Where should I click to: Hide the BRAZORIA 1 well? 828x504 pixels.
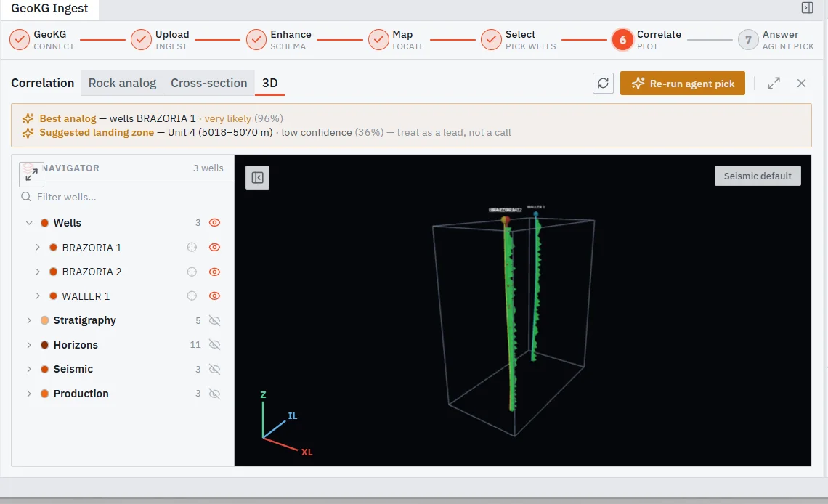[x=214, y=247]
